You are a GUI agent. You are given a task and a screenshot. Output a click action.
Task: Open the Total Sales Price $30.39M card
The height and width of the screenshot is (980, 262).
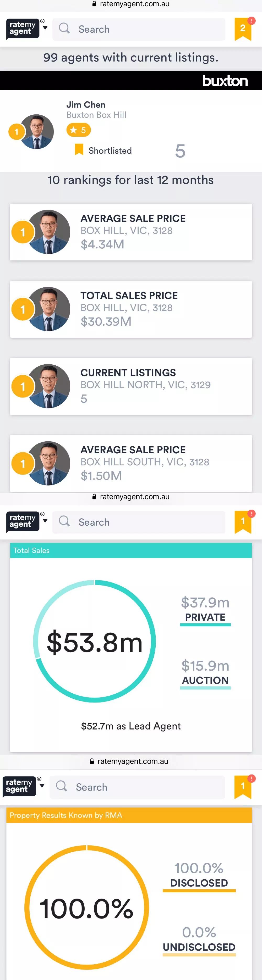click(131, 309)
